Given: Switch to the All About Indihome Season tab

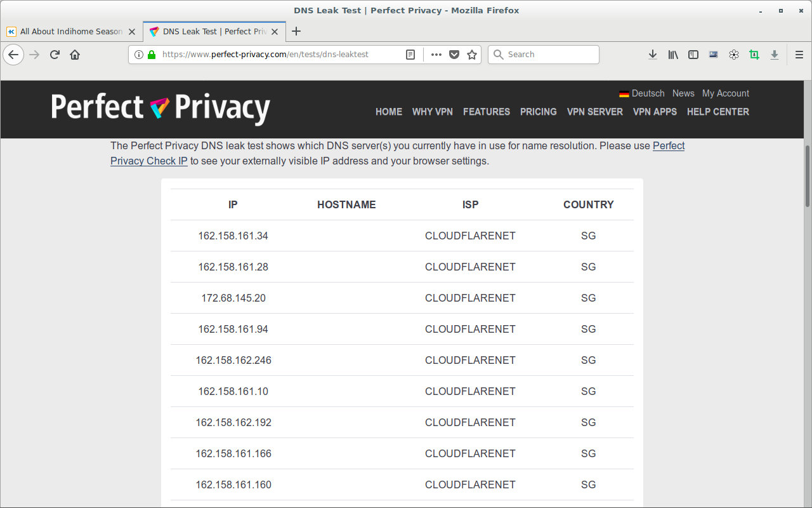Looking at the screenshot, I should pos(72,31).
